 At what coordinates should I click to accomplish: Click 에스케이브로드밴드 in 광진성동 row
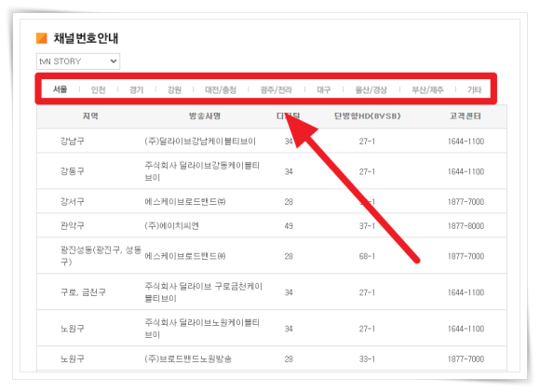(x=185, y=256)
